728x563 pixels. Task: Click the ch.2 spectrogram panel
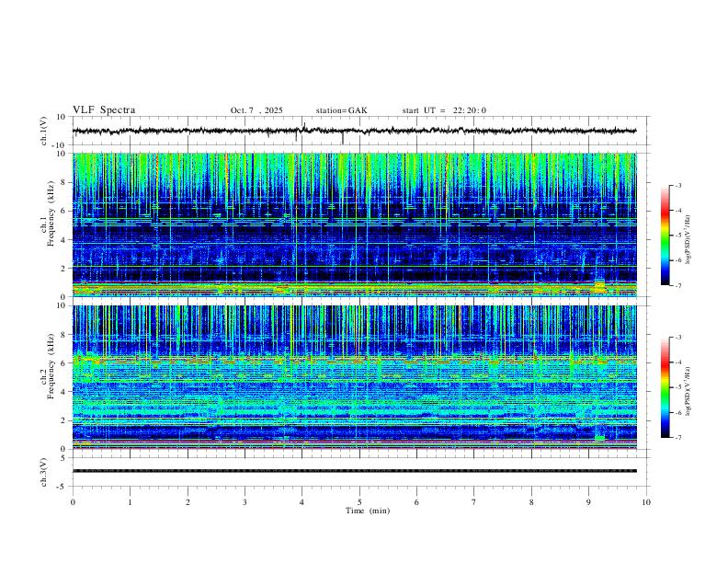355,377
